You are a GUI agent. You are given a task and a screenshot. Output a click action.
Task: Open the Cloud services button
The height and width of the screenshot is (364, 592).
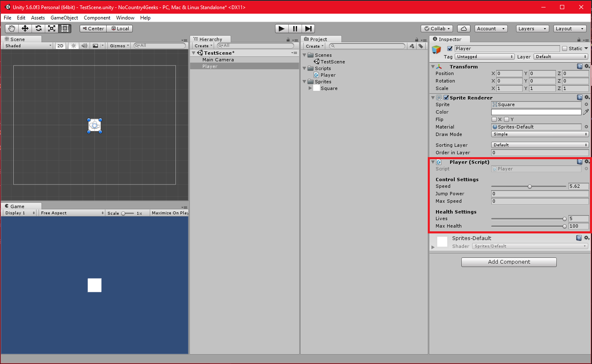(463, 29)
